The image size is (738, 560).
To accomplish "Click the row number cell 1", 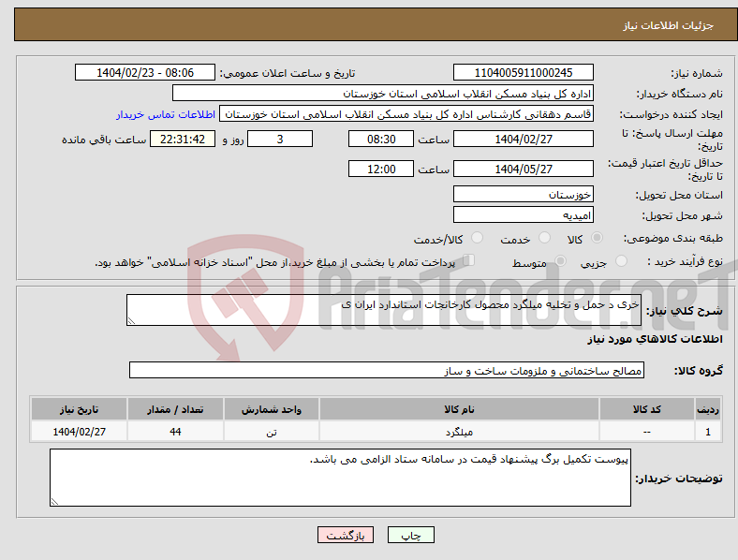I will point(708,431).
